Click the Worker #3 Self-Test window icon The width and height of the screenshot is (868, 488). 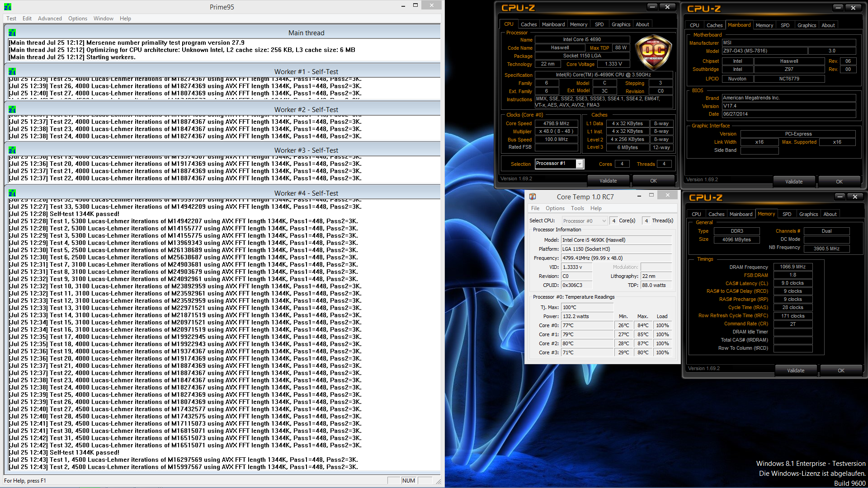[x=12, y=150]
